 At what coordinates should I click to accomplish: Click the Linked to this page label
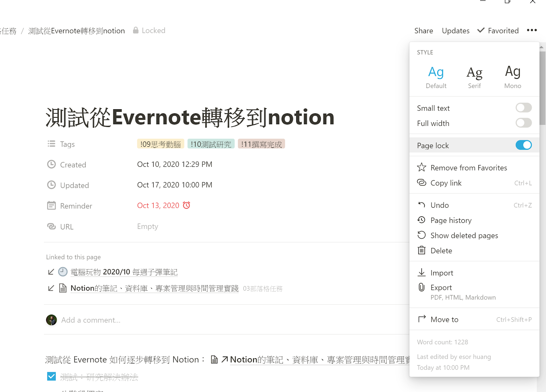[73, 257]
